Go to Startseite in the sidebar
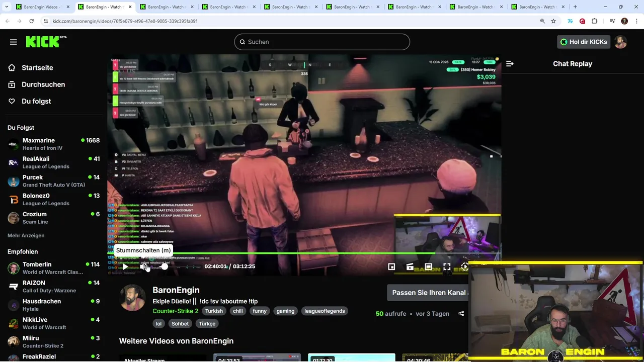Screen dimensions: 644x362 tap(37, 68)
